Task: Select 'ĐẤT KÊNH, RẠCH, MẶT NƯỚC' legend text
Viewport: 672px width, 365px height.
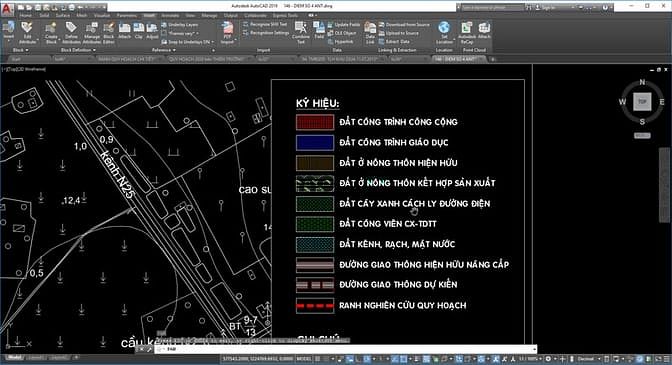Action: pyautogui.click(x=397, y=244)
